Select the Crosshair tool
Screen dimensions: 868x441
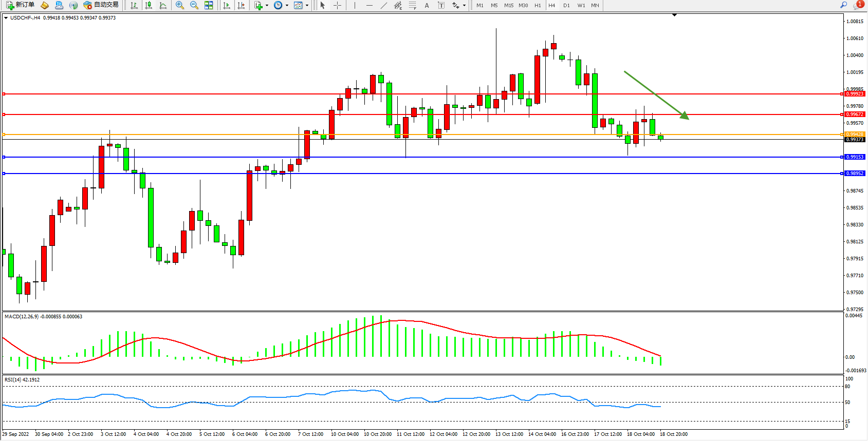(337, 5)
